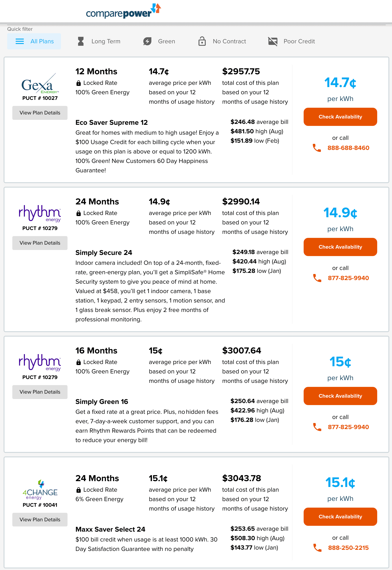Click Check Availability on the 4Change plan
392x570 pixels.
click(340, 517)
